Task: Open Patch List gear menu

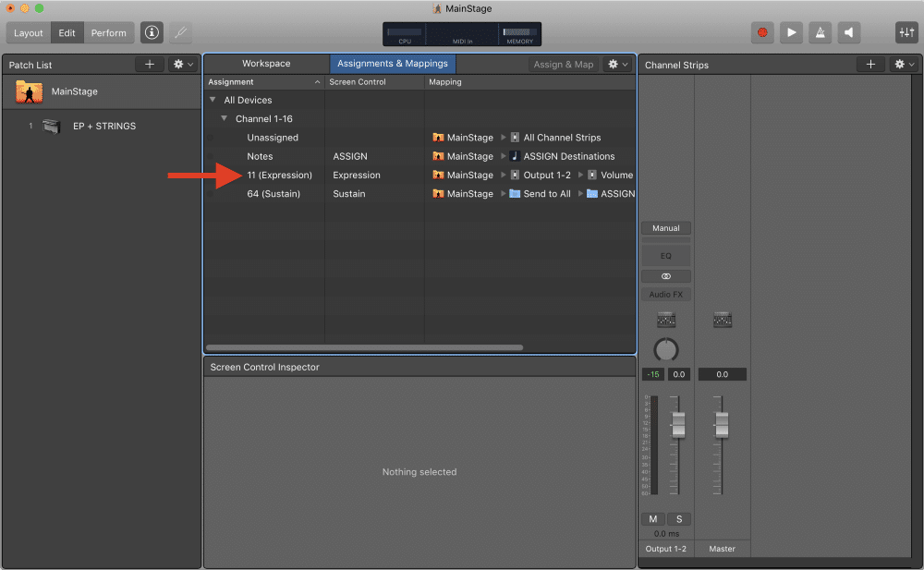Action: pos(183,65)
